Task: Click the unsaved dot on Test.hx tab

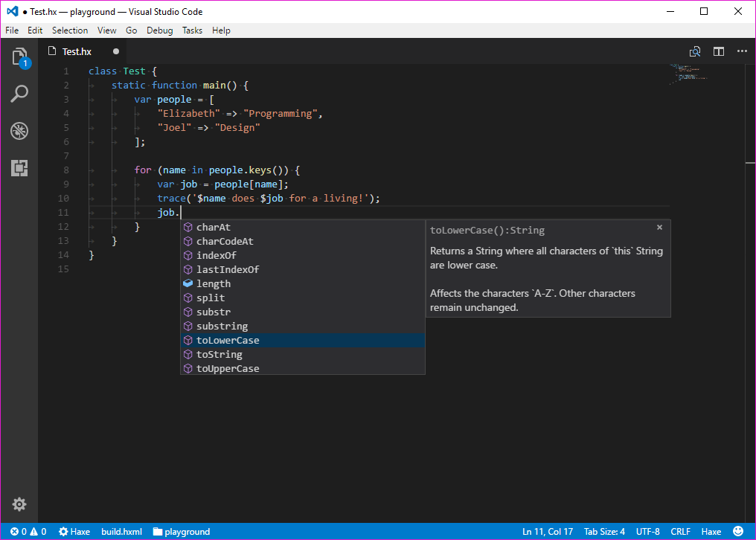Action: point(116,51)
